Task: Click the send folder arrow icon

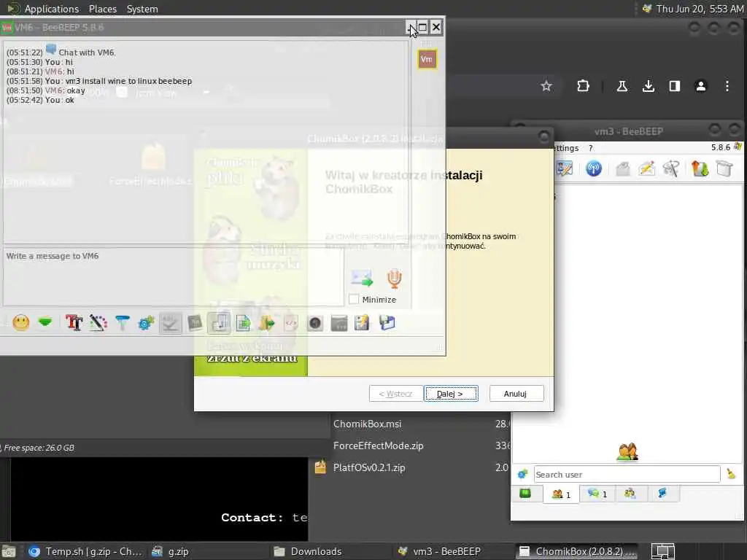Action: (267, 323)
